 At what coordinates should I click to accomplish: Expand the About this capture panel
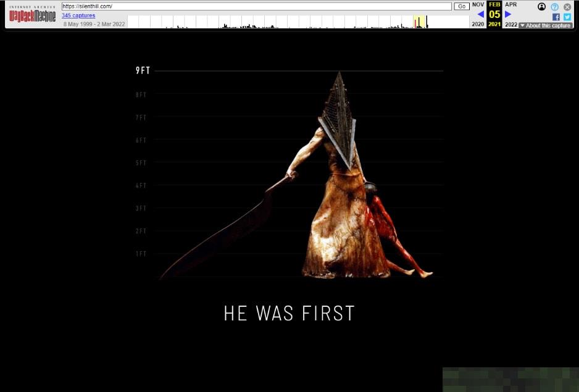[546, 25]
